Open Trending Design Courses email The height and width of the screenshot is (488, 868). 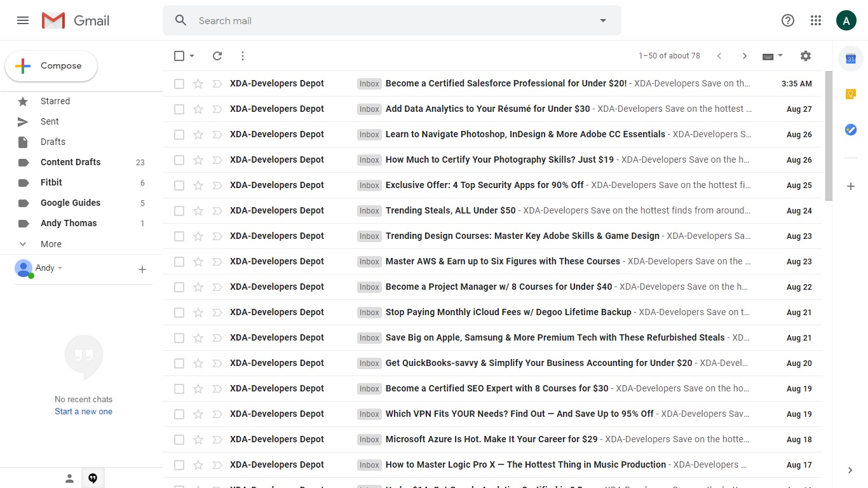point(492,236)
